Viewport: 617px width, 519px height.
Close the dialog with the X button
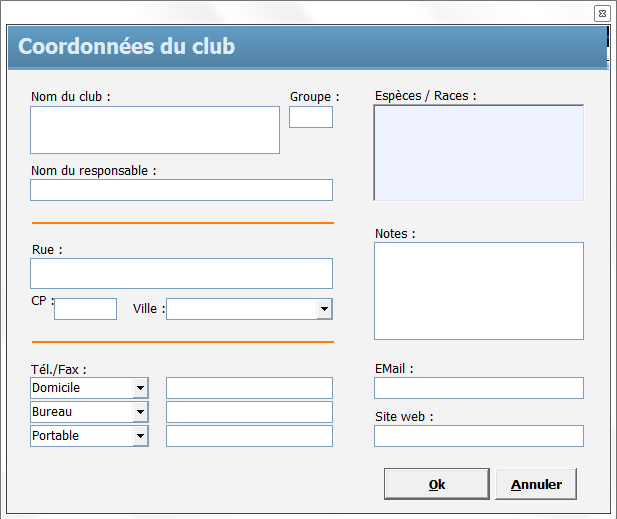(602, 13)
